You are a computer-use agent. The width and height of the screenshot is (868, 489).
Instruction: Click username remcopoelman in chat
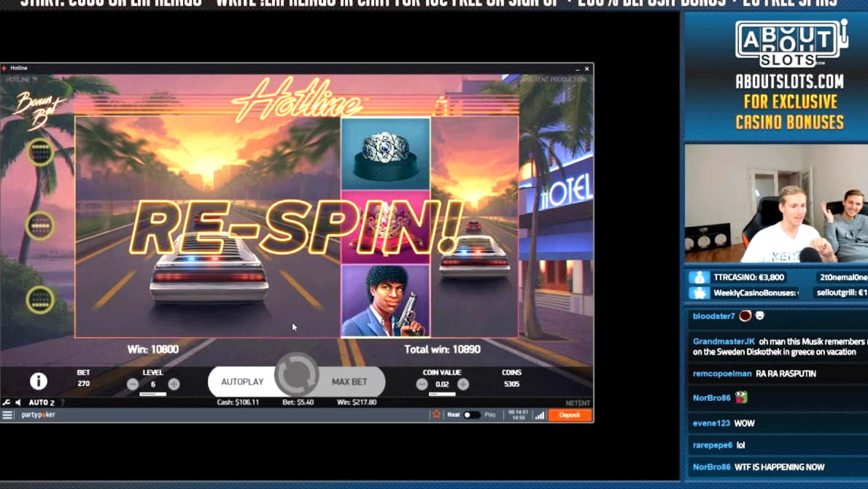pyautogui.click(x=722, y=374)
